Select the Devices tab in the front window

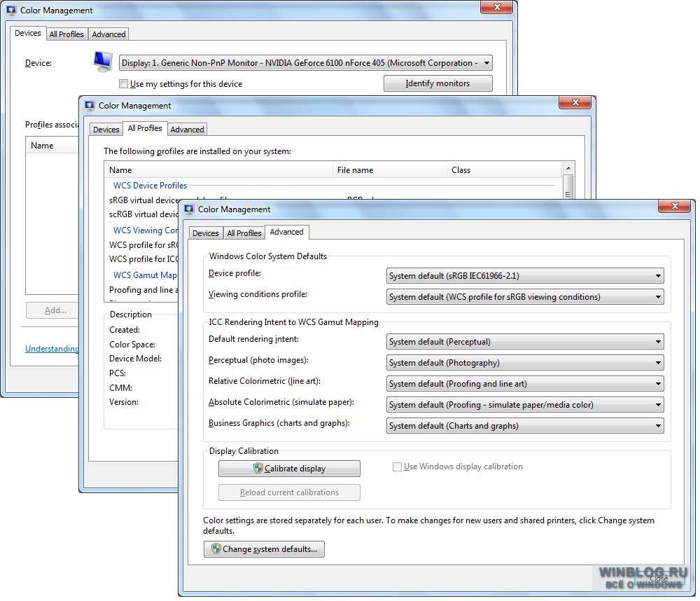(x=205, y=233)
